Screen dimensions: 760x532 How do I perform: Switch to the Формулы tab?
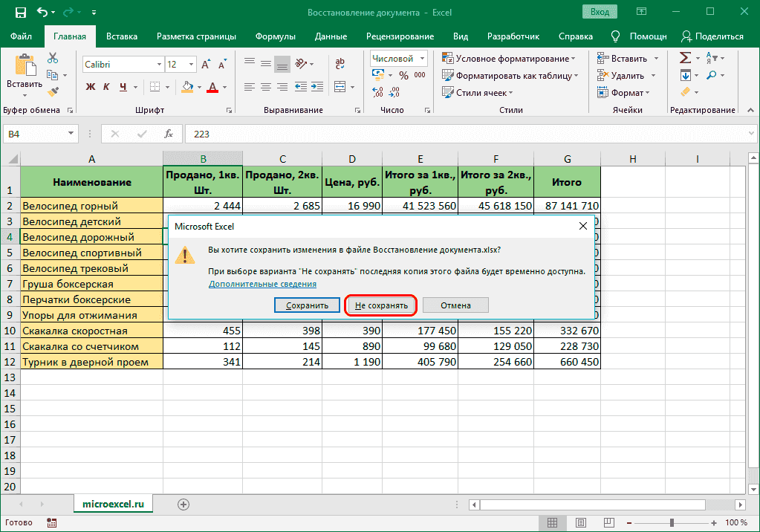[275, 36]
